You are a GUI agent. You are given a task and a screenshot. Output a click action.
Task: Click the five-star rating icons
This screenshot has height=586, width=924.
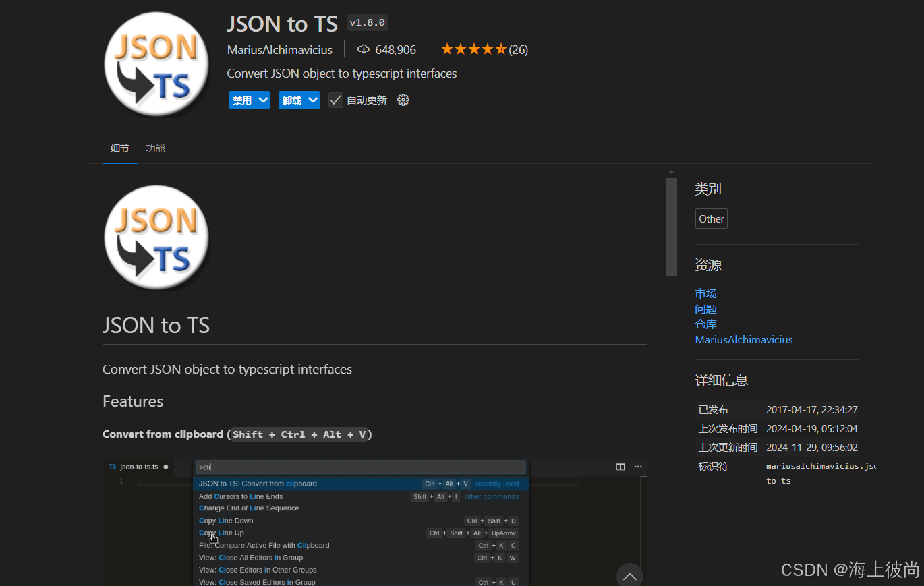coord(473,49)
